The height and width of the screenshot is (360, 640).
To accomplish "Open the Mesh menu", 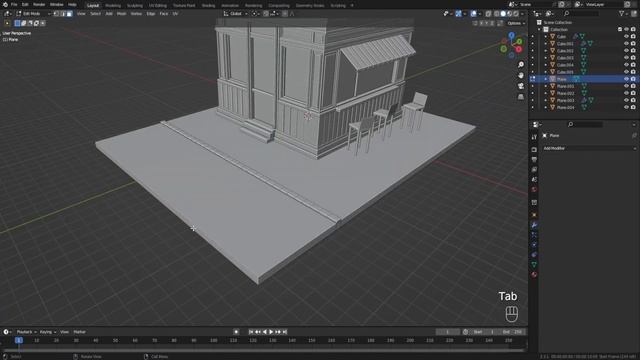I will (122, 13).
